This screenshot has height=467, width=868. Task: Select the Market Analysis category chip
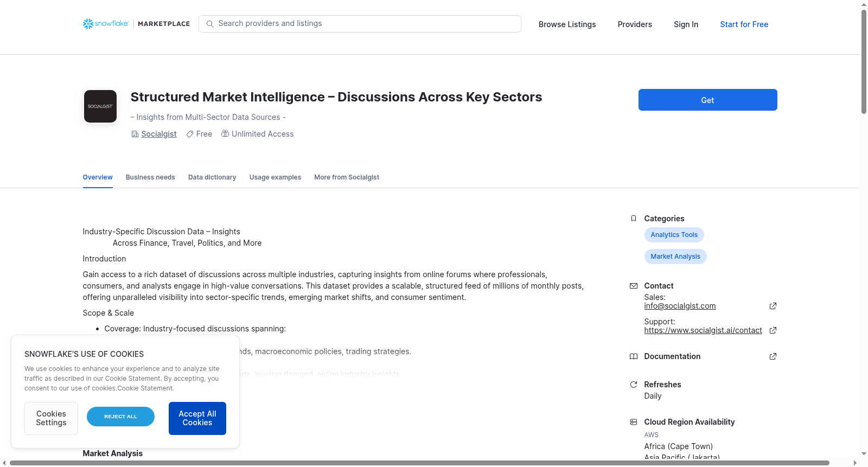675,257
